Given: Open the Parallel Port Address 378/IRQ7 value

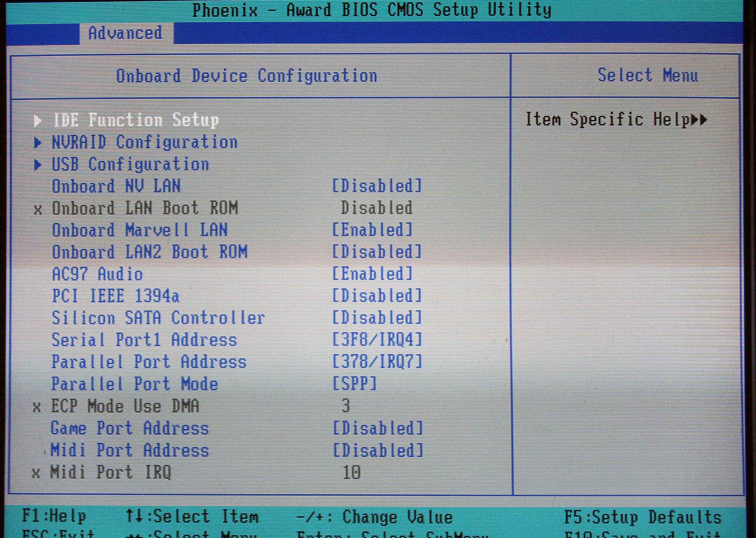Looking at the screenshot, I should pos(377,362).
